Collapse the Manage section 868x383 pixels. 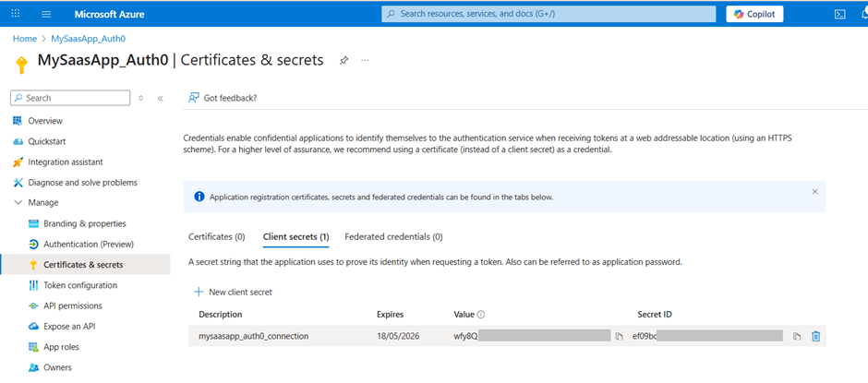pyautogui.click(x=18, y=203)
